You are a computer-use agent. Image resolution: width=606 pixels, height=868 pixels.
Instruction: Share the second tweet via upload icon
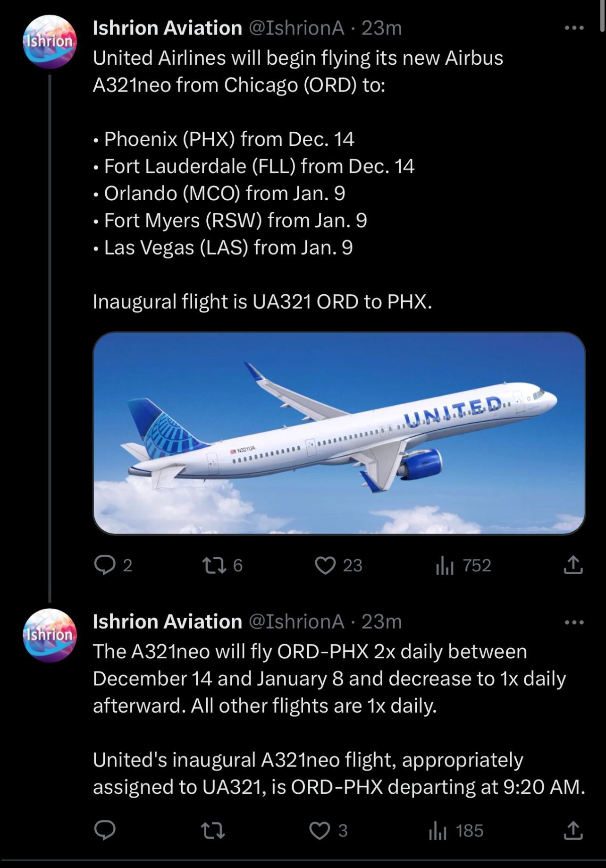click(573, 830)
